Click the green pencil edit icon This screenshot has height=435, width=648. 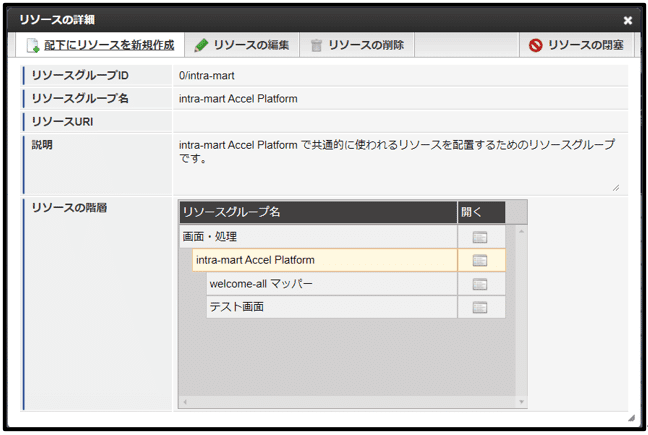[201, 45]
